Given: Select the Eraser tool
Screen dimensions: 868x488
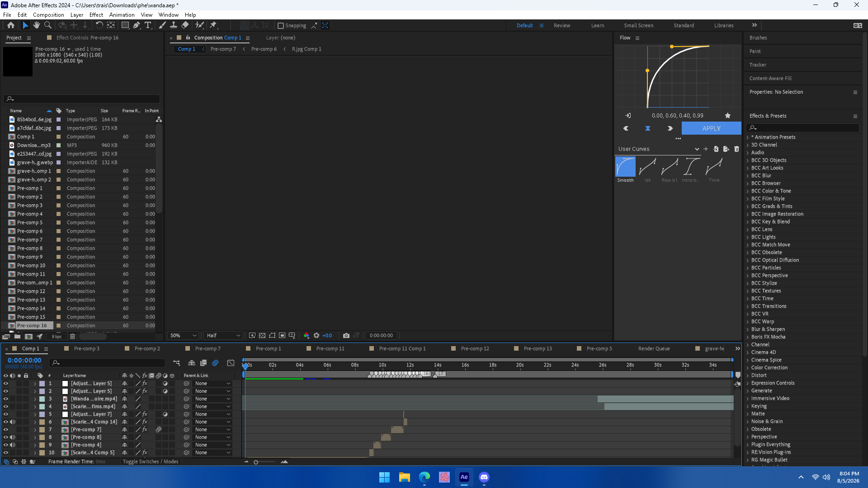Looking at the screenshot, I should coord(185,25).
